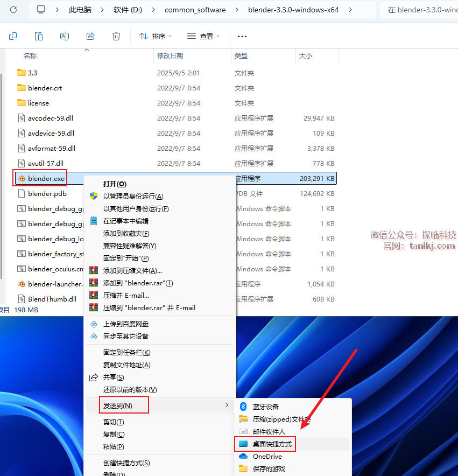The height and width of the screenshot is (476, 458).
Task: Click the rename icon in toolbar
Action: point(65,36)
